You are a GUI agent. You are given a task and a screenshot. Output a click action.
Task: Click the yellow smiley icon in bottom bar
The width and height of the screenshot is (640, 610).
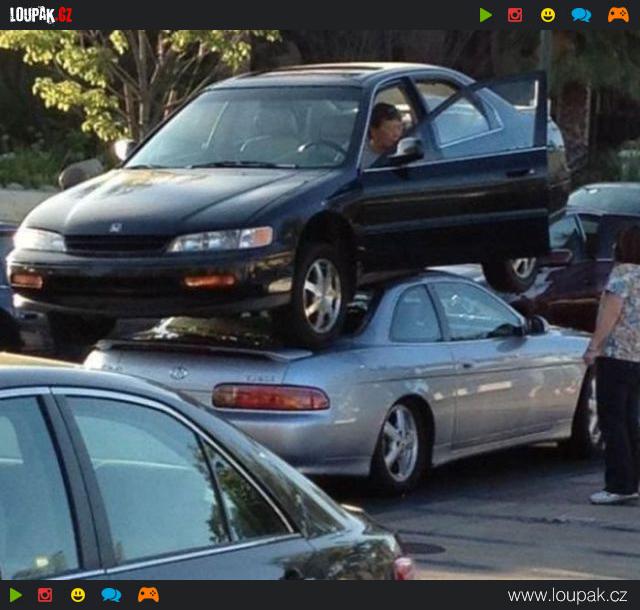point(78,595)
